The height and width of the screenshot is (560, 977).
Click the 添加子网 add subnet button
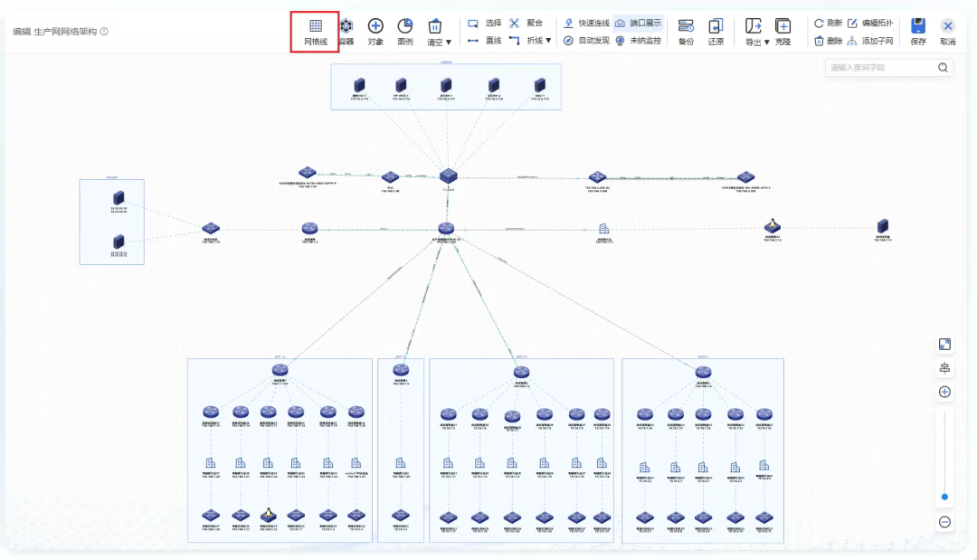click(x=869, y=41)
